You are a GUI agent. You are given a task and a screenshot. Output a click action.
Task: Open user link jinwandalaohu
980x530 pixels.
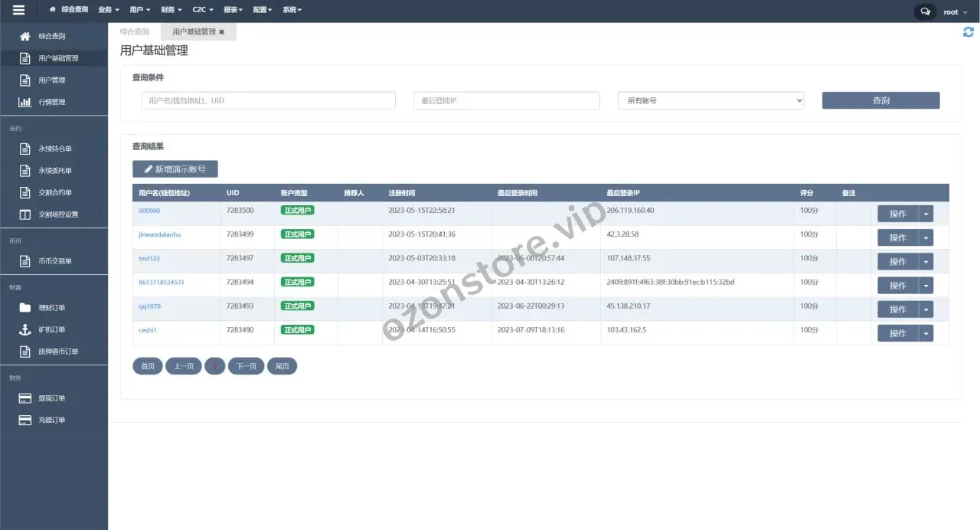[159, 234]
